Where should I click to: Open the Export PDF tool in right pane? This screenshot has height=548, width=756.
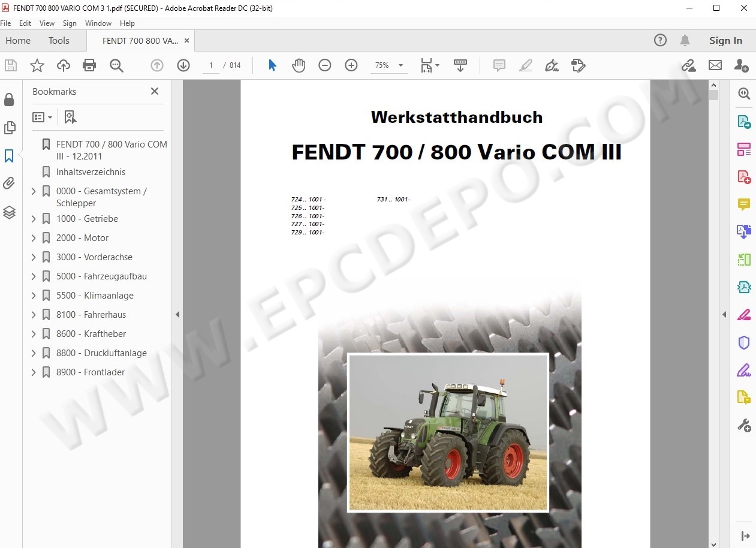(x=744, y=122)
